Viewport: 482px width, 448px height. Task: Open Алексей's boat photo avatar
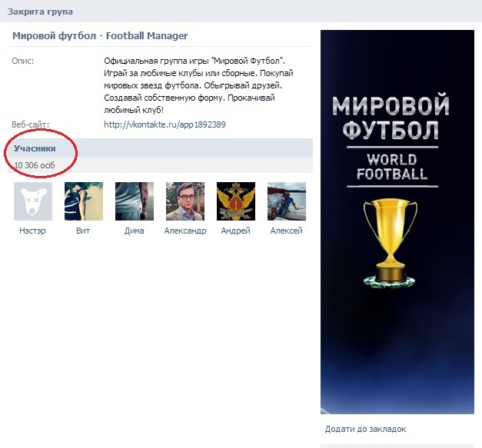[287, 201]
